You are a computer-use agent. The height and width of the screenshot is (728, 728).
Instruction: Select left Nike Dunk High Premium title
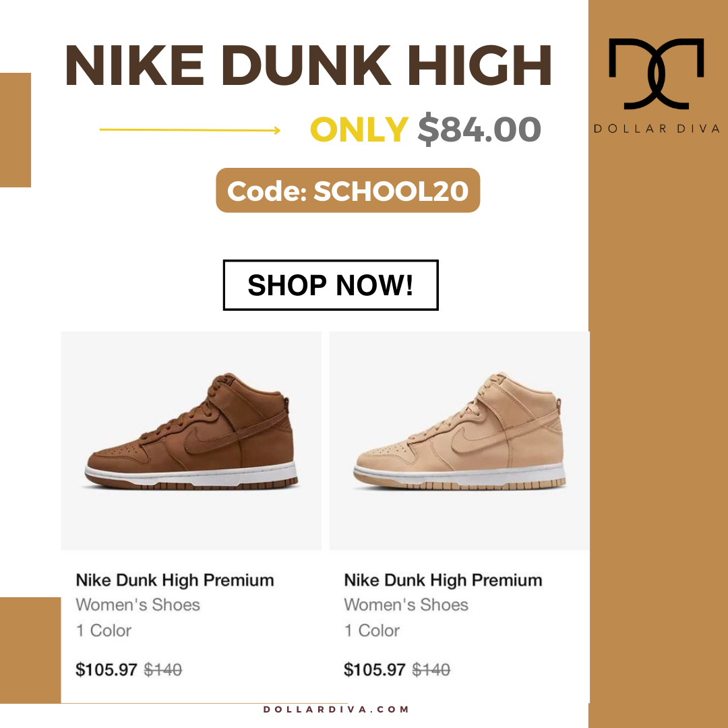[x=175, y=580]
